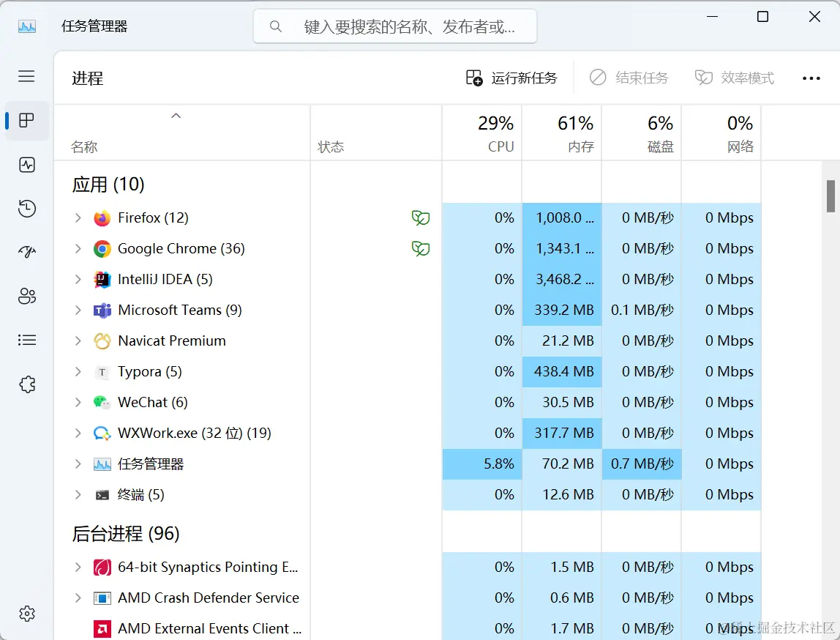Open Task Manager settings gear
Image resolution: width=840 pixels, height=640 pixels.
pos(27,614)
